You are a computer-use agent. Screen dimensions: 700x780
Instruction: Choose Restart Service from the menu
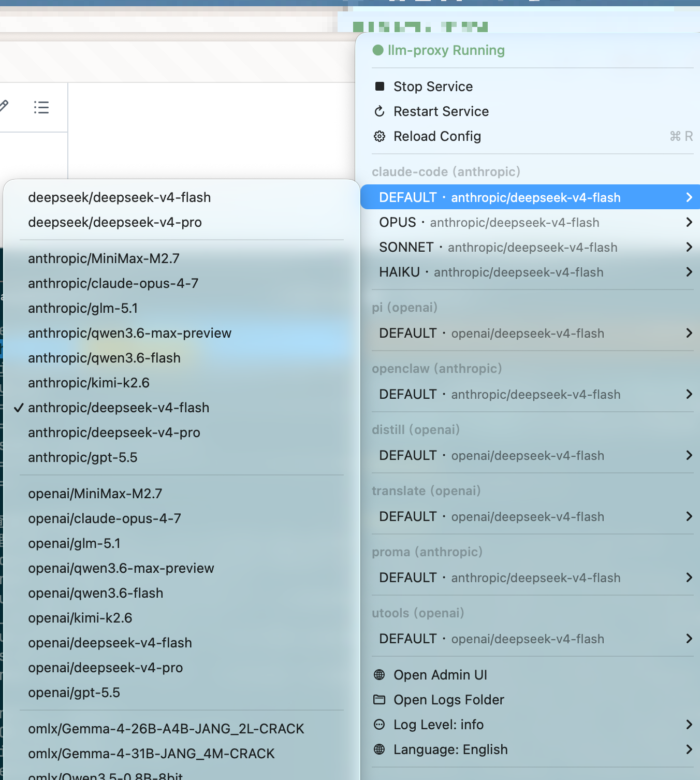point(530,111)
